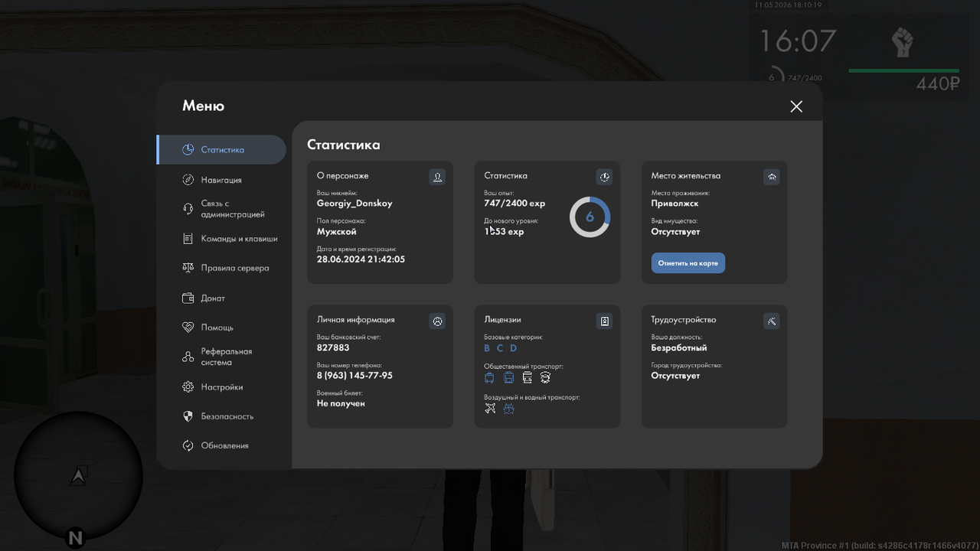Click job title Безработный
Image resolution: width=980 pixels, height=551 pixels.
[679, 347]
